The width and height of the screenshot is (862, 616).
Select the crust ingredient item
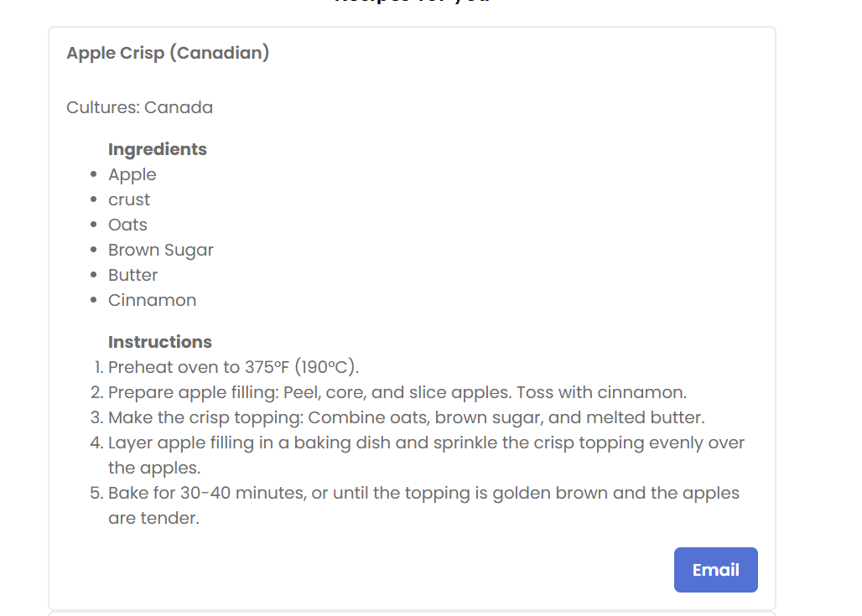click(129, 199)
